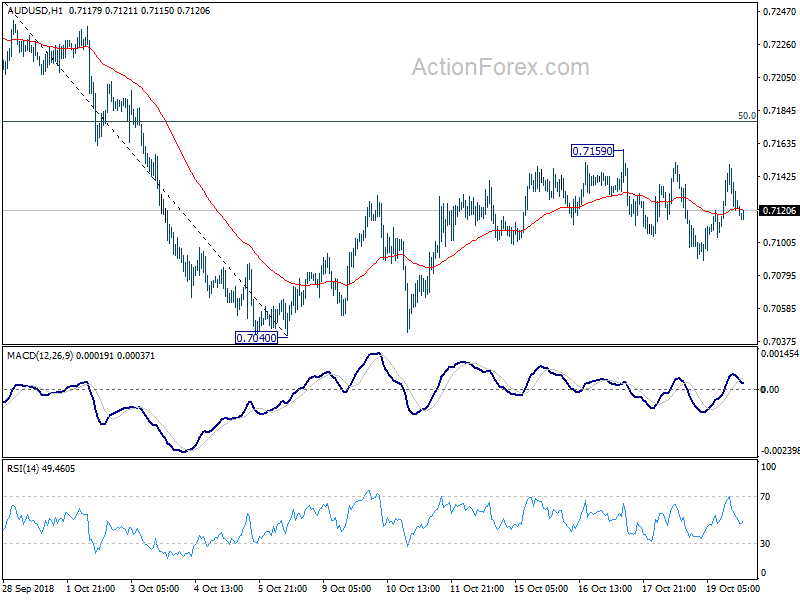Select the 0.70400 low price label
This screenshot has width=800, height=600.
pyautogui.click(x=257, y=337)
